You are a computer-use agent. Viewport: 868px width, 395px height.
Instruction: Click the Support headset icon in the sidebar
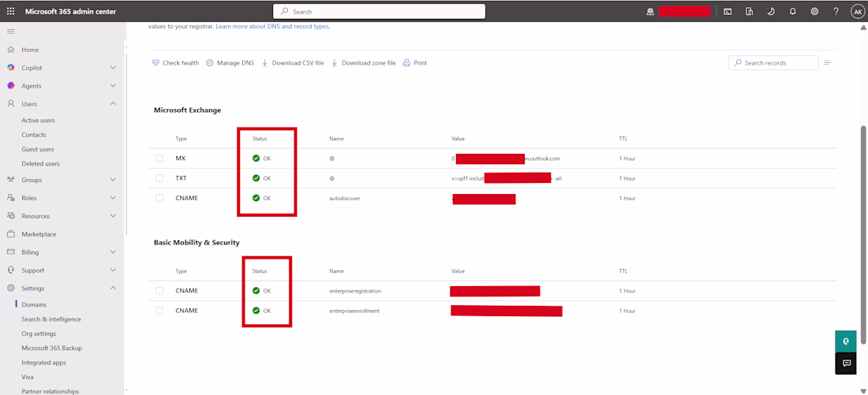[10, 270]
